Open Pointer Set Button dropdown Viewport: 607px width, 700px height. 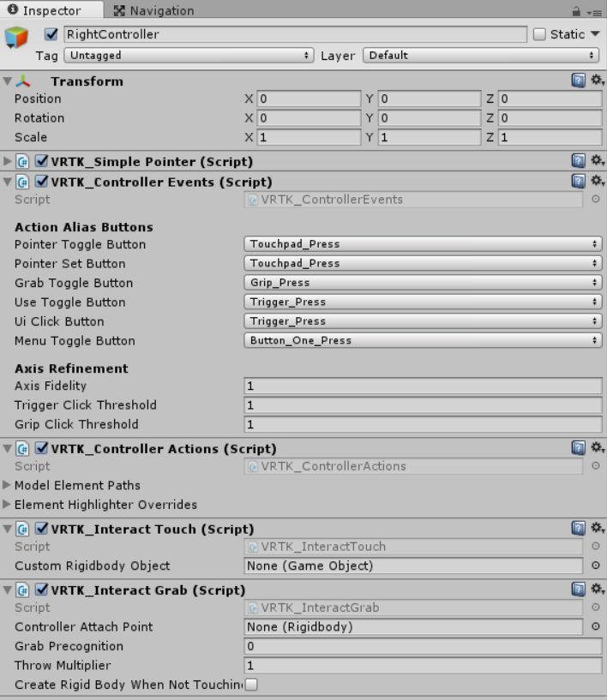(x=423, y=263)
